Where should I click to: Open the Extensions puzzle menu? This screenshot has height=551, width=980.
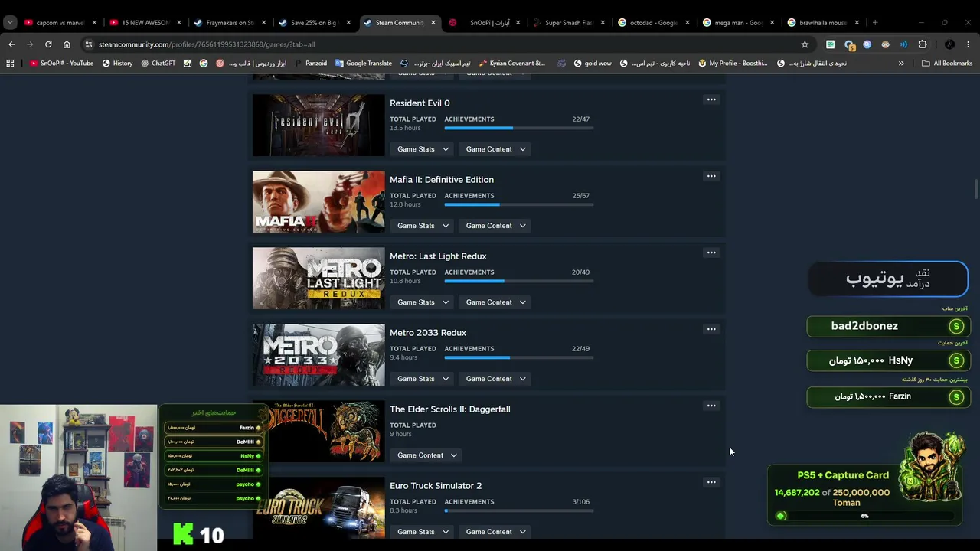point(923,44)
